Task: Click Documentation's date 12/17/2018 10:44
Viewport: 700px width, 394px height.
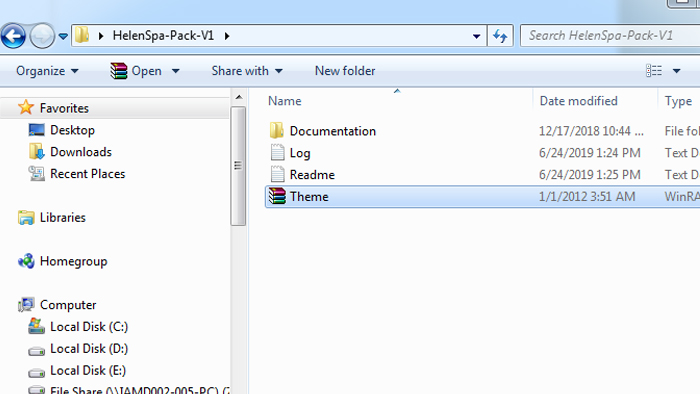Action: [x=591, y=131]
